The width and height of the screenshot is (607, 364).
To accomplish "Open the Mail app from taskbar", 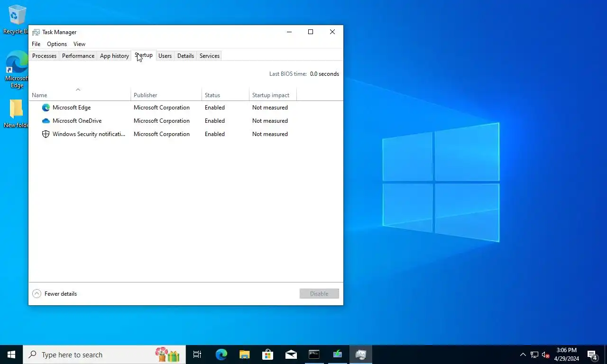I will point(291,355).
